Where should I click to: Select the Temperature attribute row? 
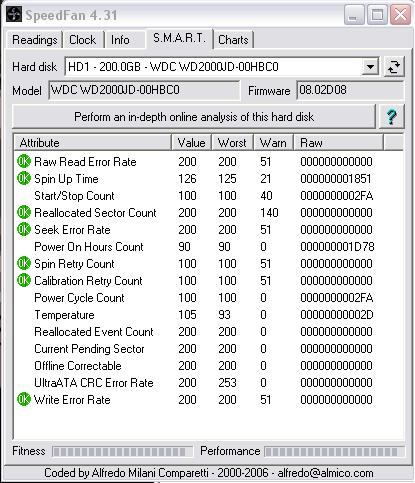click(208, 315)
